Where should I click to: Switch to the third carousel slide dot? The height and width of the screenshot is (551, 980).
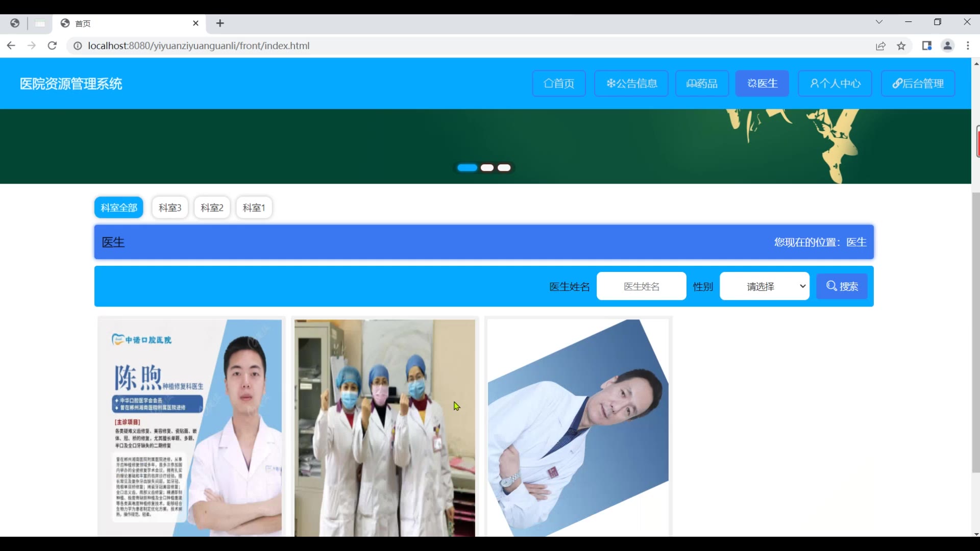tap(504, 168)
